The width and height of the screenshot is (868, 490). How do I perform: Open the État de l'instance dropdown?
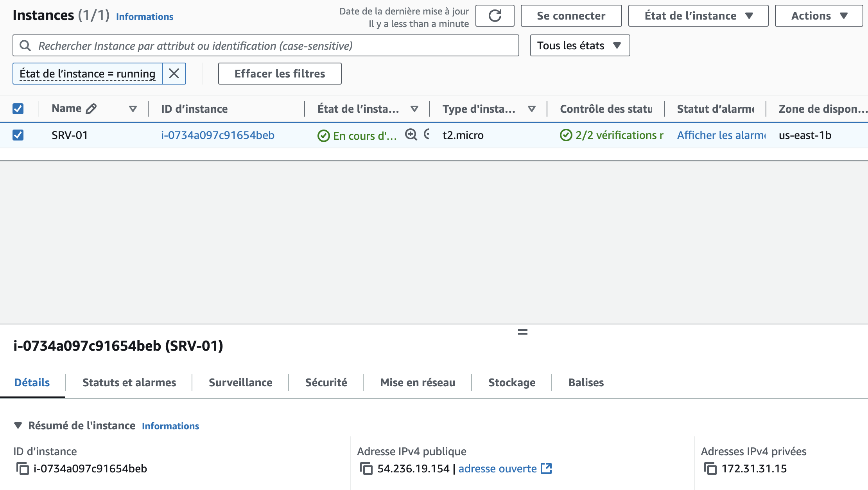click(x=698, y=16)
